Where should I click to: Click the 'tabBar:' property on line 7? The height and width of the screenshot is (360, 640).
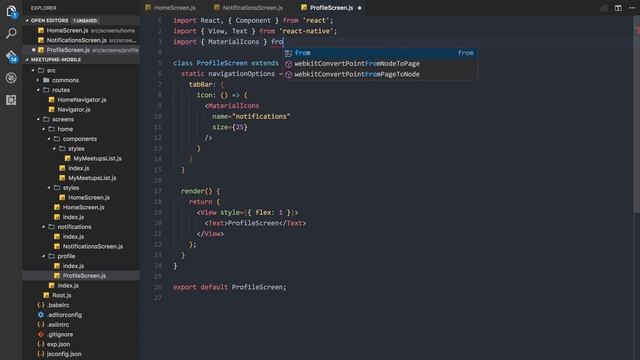tap(202, 84)
